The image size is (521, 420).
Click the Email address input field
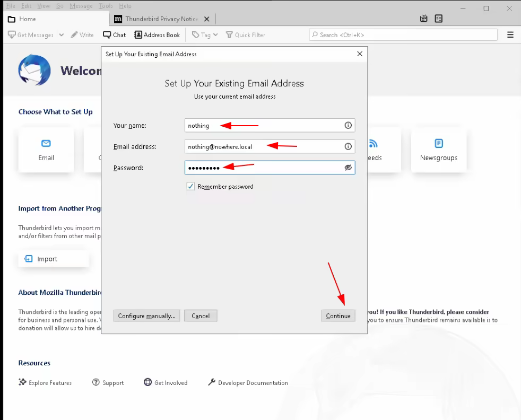point(270,146)
